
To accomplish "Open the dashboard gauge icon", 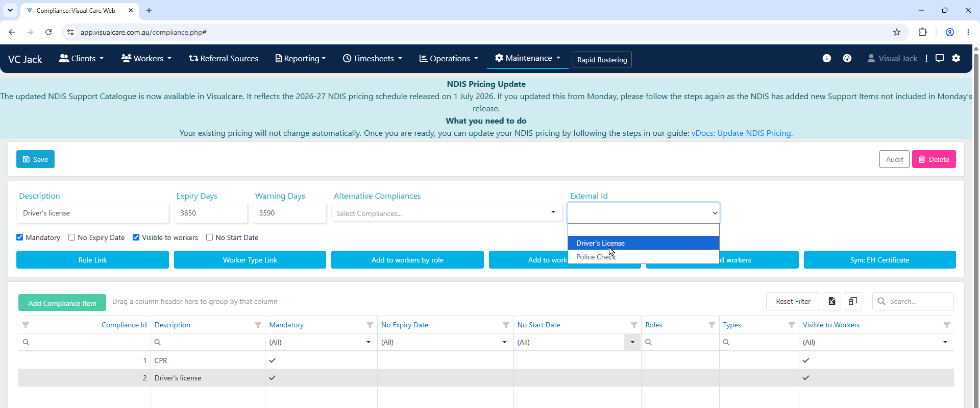I will coord(847,58).
